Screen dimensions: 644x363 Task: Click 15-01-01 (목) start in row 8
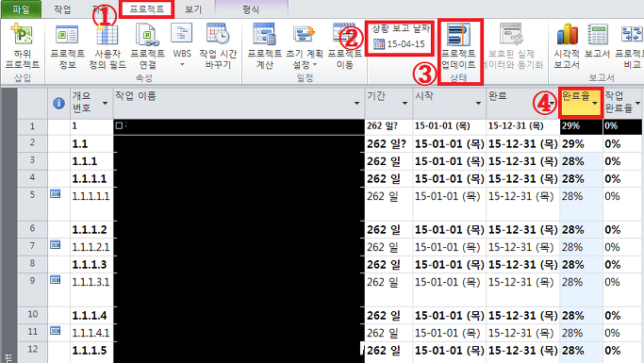450,264
